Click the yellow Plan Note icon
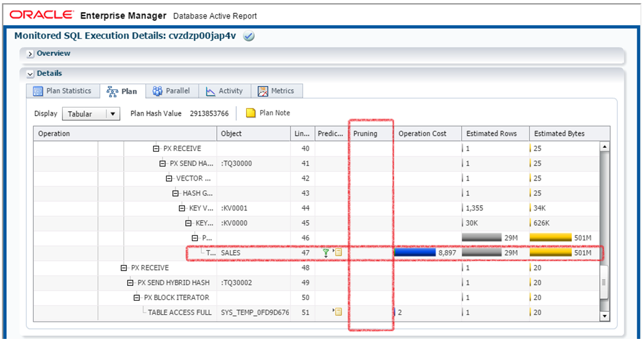Screen dimensions: 644x342 (x=251, y=113)
